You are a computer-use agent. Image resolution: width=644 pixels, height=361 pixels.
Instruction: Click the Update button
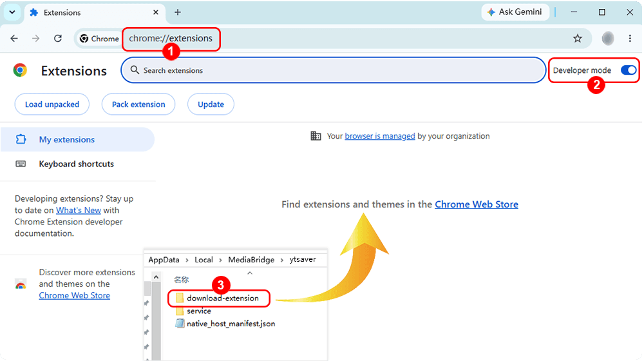click(x=211, y=104)
